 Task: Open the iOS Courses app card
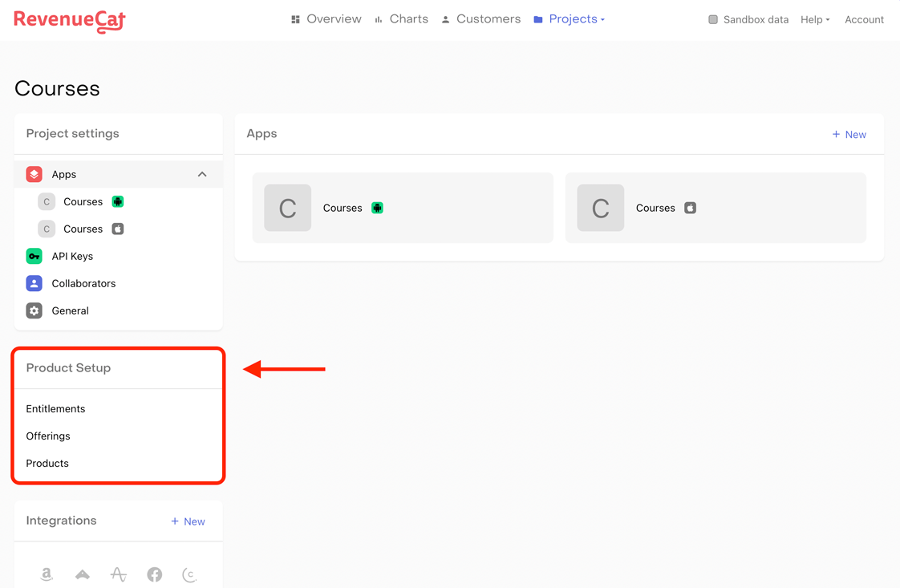pos(716,208)
